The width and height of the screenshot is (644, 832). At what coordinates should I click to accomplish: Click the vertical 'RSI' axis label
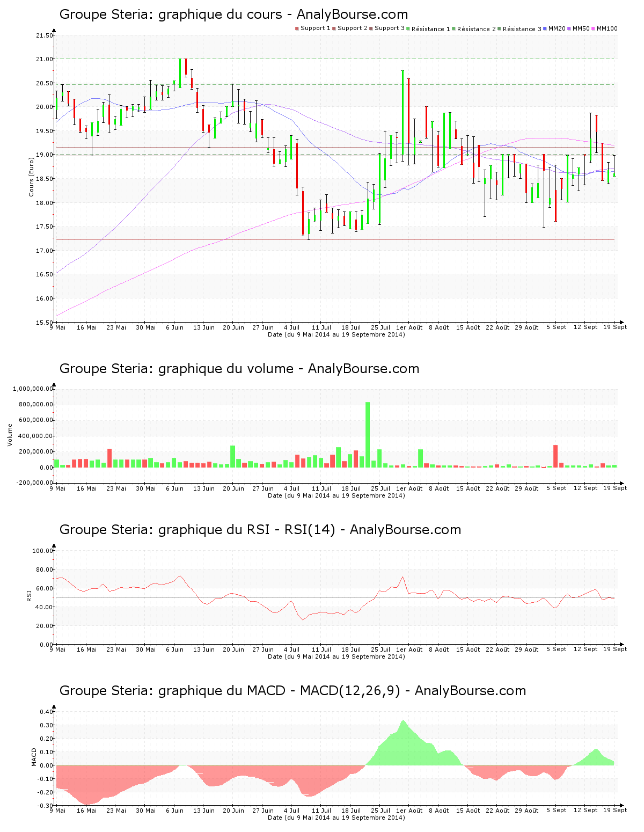(29, 595)
